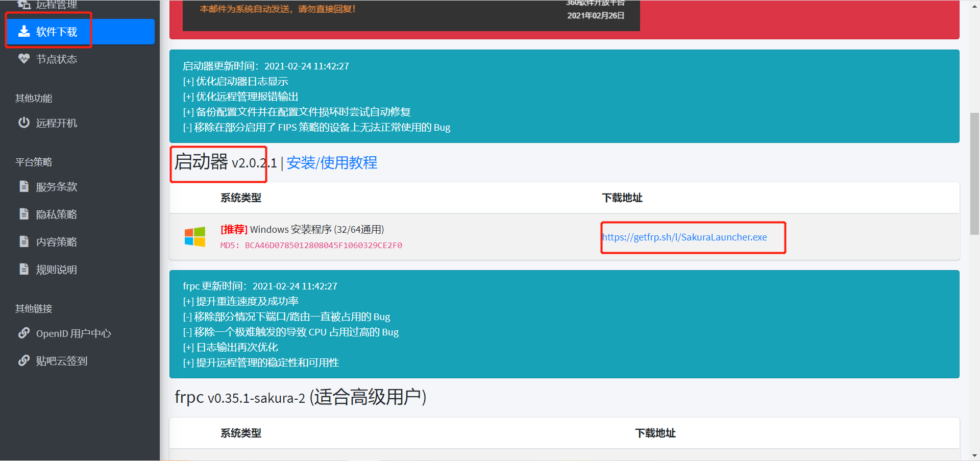Open the 规则说明 page
The width and height of the screenshot is (980, 461).
(x=80, y=270)
